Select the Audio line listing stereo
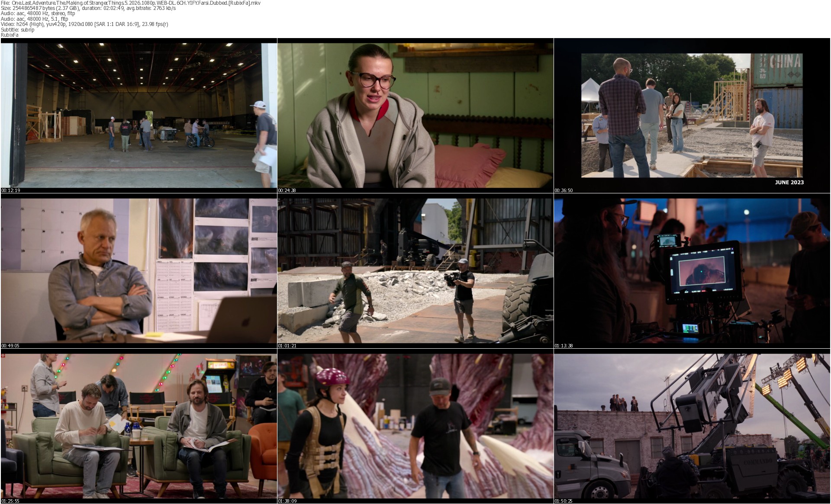 [38, 13]
